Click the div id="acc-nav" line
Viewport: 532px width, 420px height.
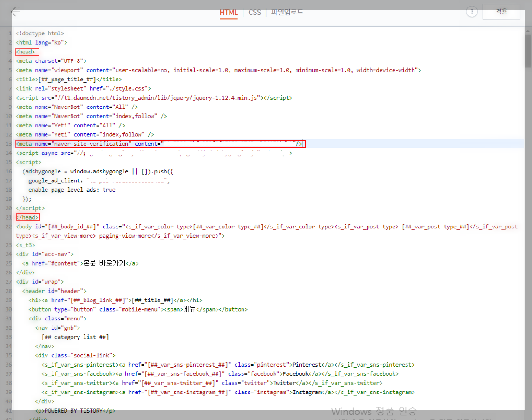[x=45, y=254]
